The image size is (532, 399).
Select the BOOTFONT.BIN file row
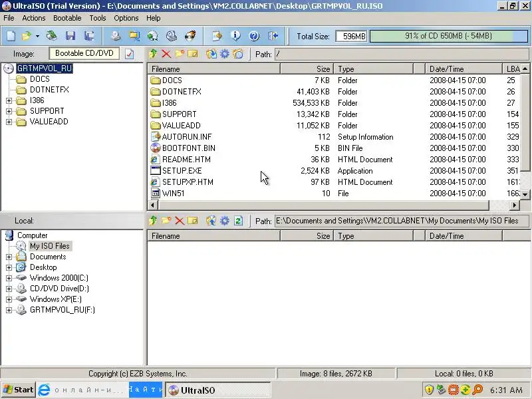(x=334, y=148)
